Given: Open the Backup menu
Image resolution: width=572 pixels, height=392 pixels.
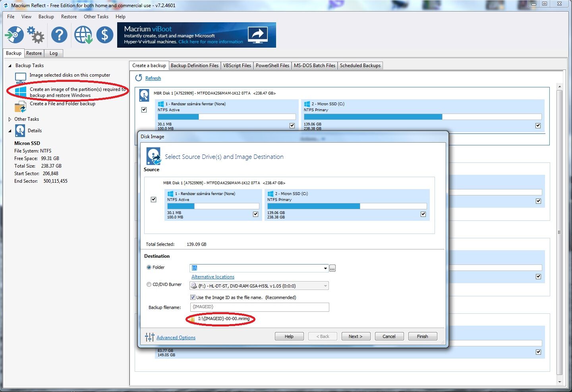Looking at the screenshot, I should coord(46,17).
